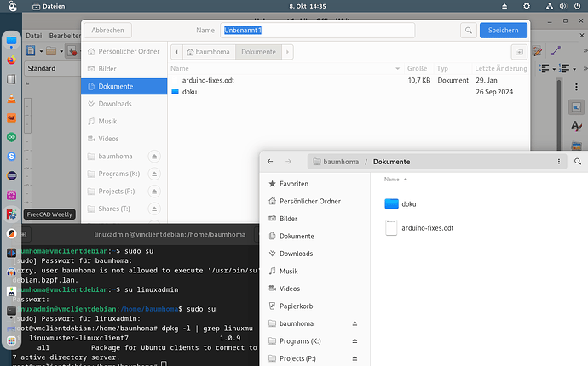Toggle Writer unordered list icon
Viewport: 588px width, 366px height.
tap(544, 68)
